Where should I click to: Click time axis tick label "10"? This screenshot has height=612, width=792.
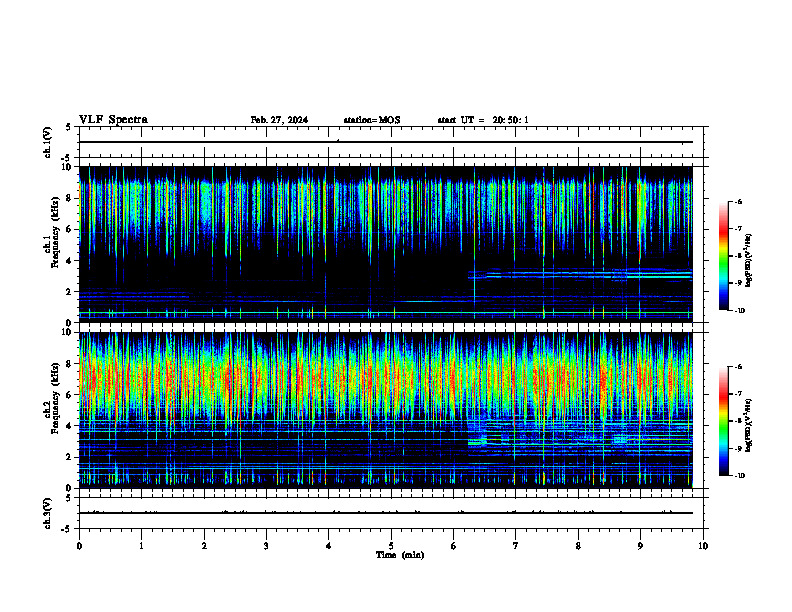pos(703,546)
